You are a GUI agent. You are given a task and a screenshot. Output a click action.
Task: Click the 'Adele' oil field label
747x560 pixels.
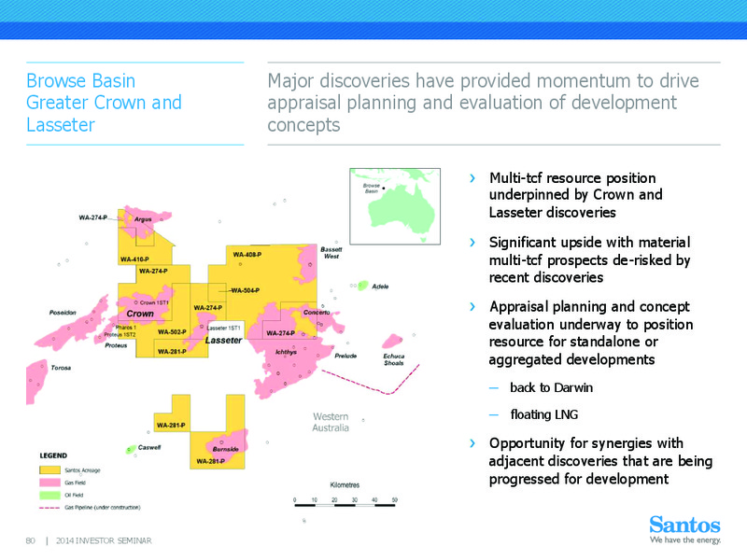coord(380,287)
